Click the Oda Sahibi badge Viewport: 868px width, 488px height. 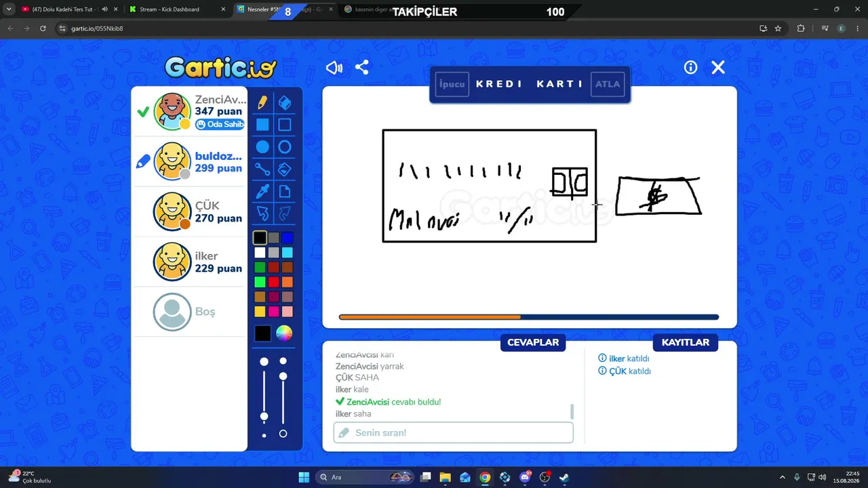(x=220, y=125)
